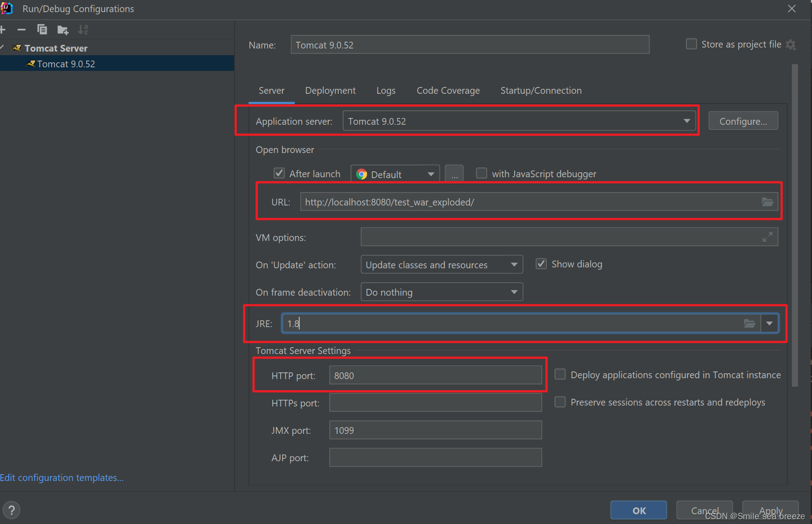
Task: Toggle the Show dialog checkbox
Action: pos(541,264)
